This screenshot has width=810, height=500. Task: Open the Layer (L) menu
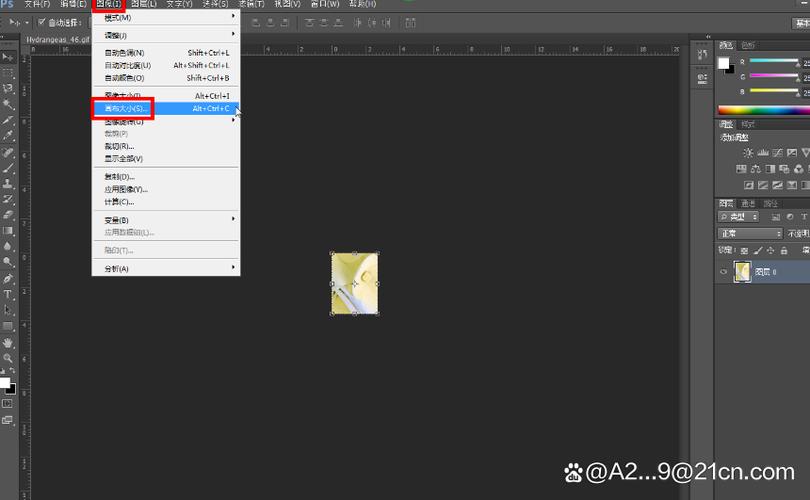pos(144,4)
